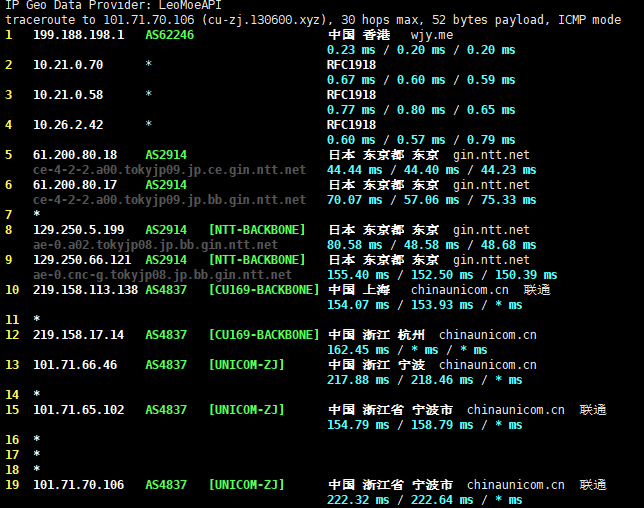Image resolution: width=644 pixels, height=508 pixels.
Task: Click the latency value 162.45 ms
Action: click(358, 350)
